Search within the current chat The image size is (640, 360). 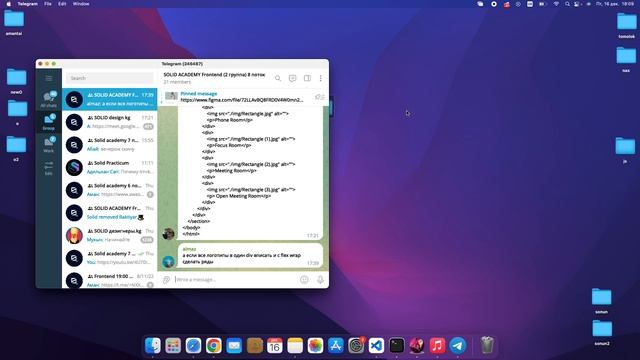[278, 78]
